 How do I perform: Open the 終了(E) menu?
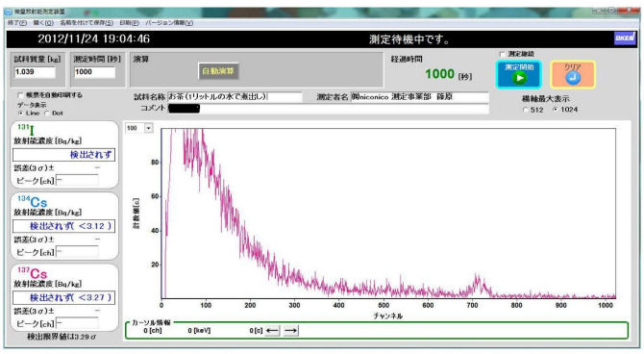(17, 23)
